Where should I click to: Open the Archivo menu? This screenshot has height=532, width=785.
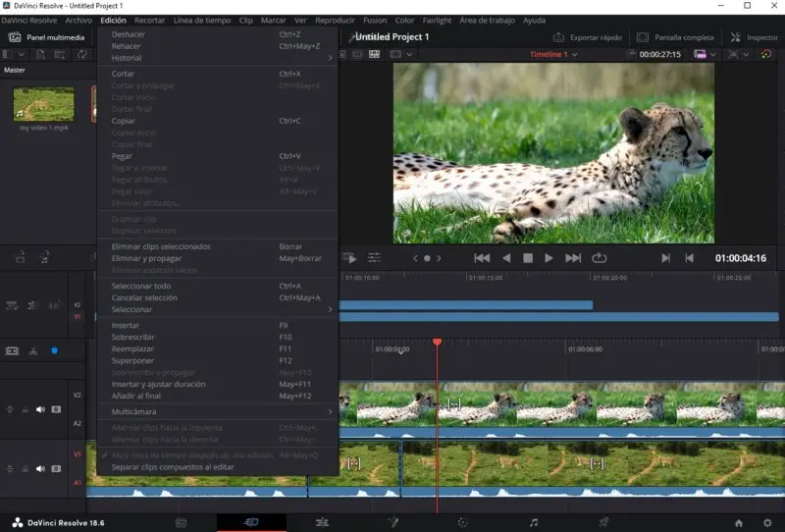coord(78,20)
